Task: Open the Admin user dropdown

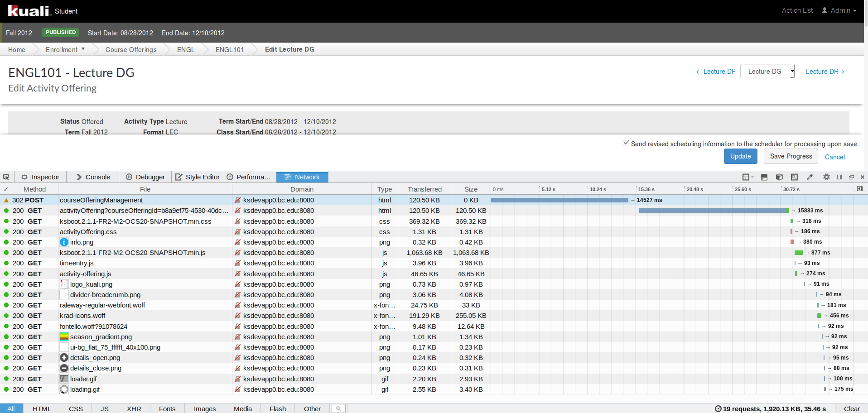Action: tap(844, 10)
